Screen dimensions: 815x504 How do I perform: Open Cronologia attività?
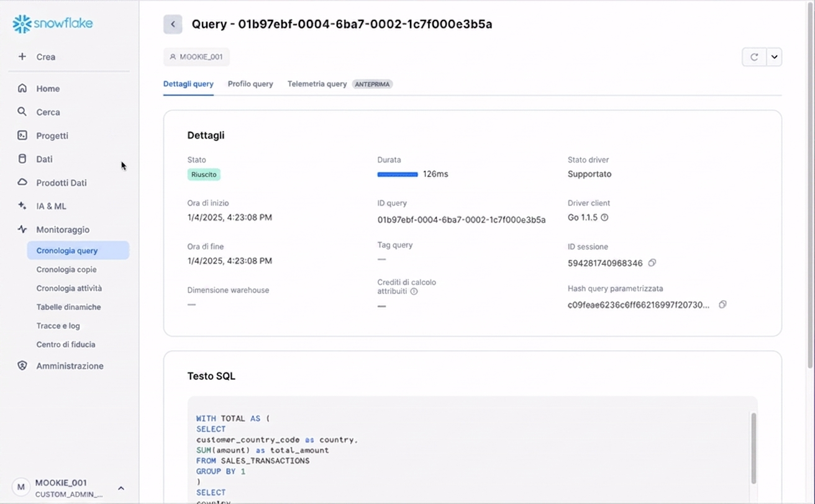click(69, 288)
